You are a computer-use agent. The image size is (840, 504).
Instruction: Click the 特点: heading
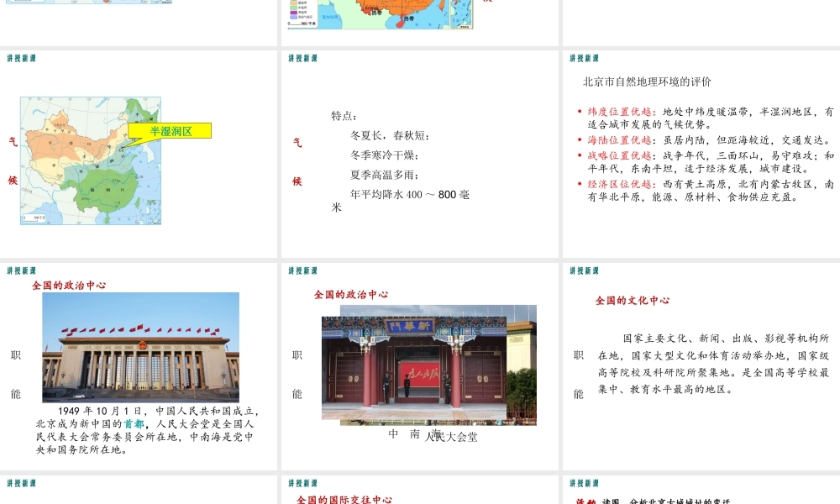click(344, 116)
